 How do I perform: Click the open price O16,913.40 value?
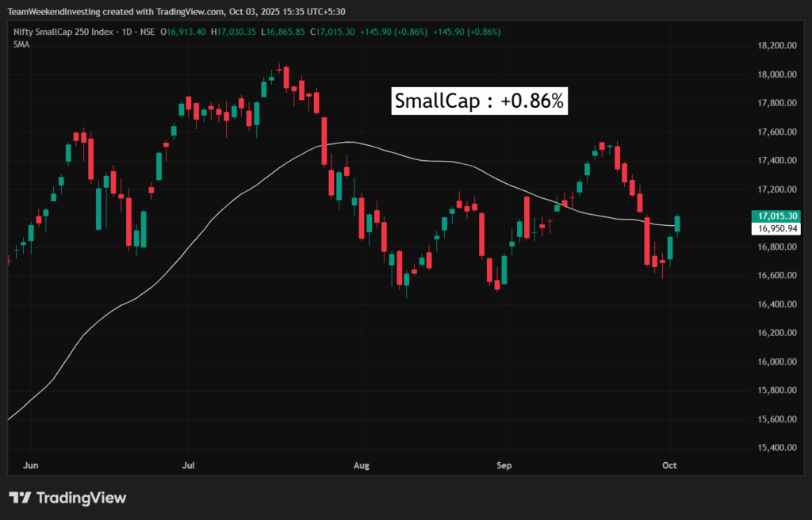[x=184, y=32]
